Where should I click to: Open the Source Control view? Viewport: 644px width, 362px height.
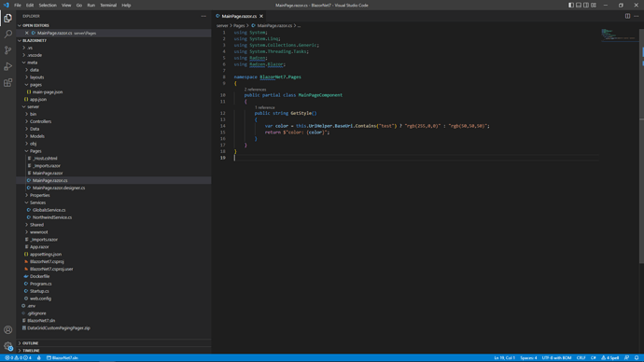coord(7,50)
